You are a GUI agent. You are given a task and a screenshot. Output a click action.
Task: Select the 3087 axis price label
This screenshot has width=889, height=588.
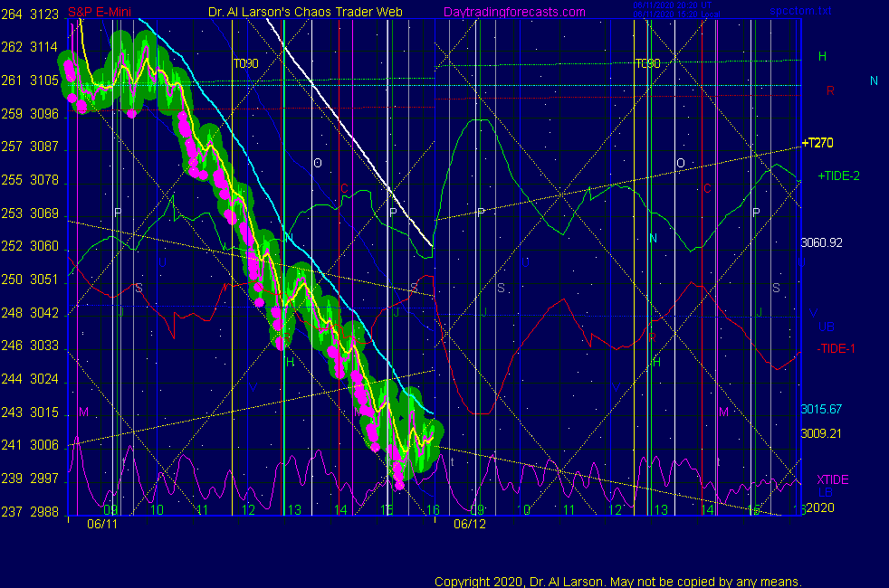(44, 147)
